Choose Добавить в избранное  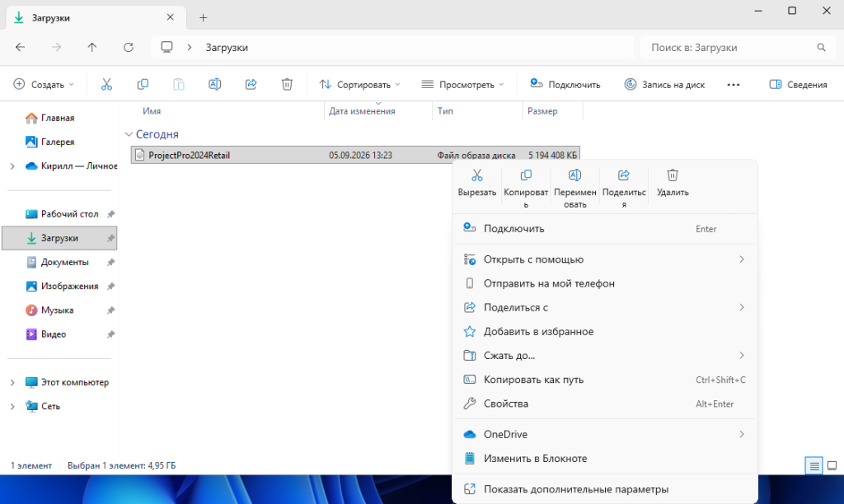605,331
